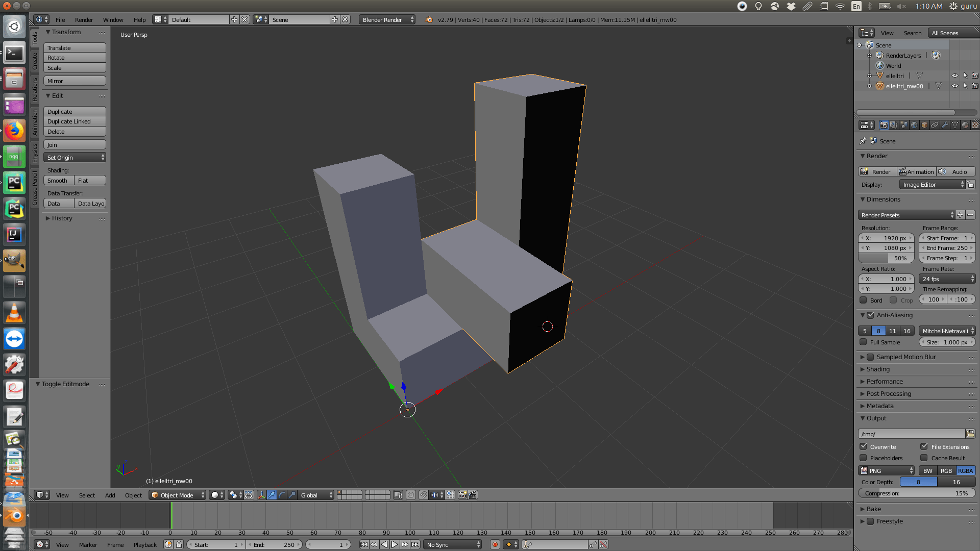Launch Firefox from the Ubuntu dock

pos(14,131)
